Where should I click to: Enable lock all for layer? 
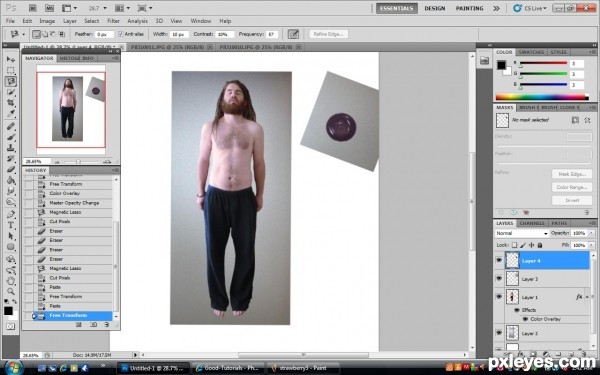(540, 245)
